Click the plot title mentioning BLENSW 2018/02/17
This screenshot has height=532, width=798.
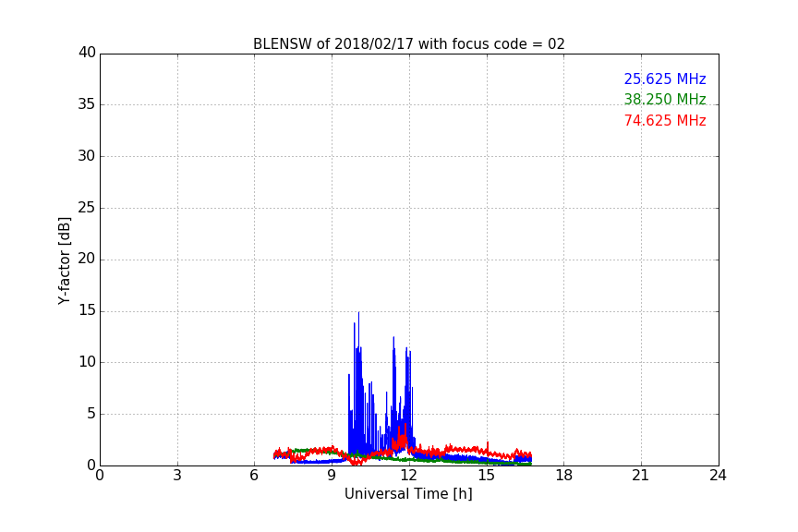[x=408, y=44]
